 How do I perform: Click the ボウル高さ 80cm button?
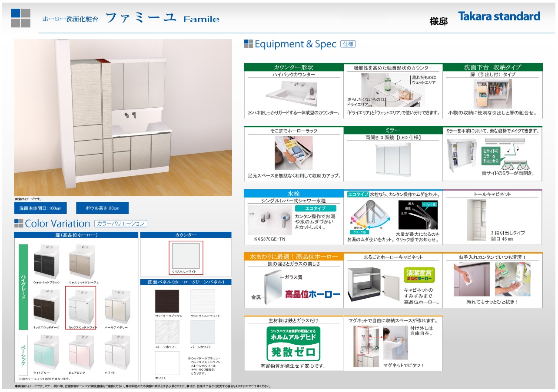point(103,208)
